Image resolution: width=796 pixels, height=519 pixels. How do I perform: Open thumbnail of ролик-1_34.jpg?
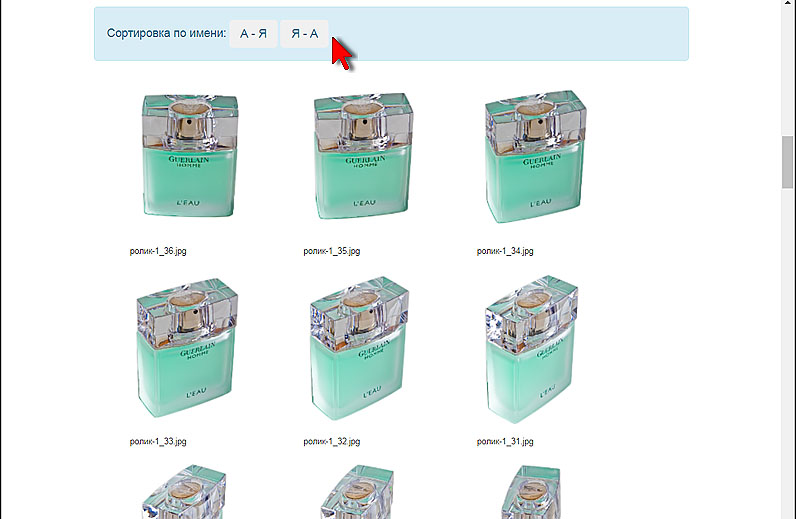pos(536,156)
